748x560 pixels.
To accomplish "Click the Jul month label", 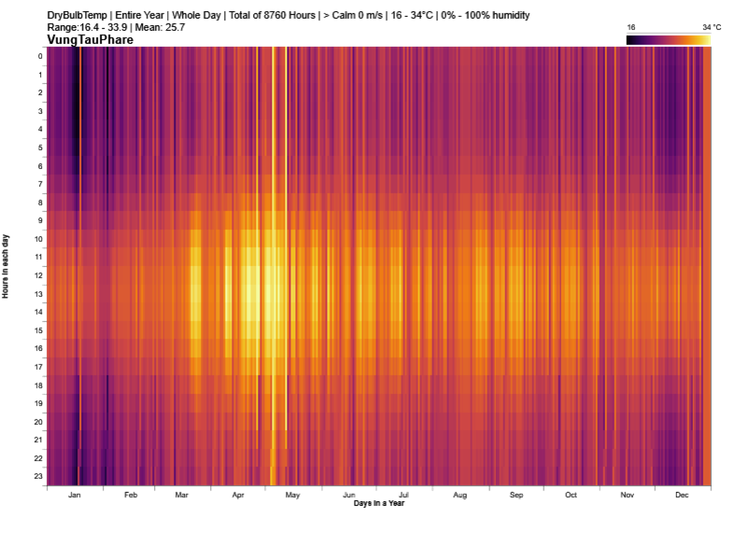I will (403, 495).
